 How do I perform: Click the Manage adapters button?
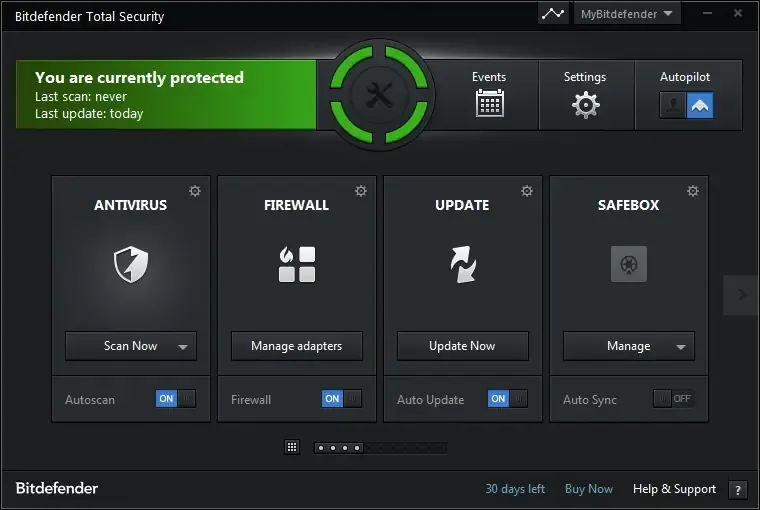(x=297, y=346)
